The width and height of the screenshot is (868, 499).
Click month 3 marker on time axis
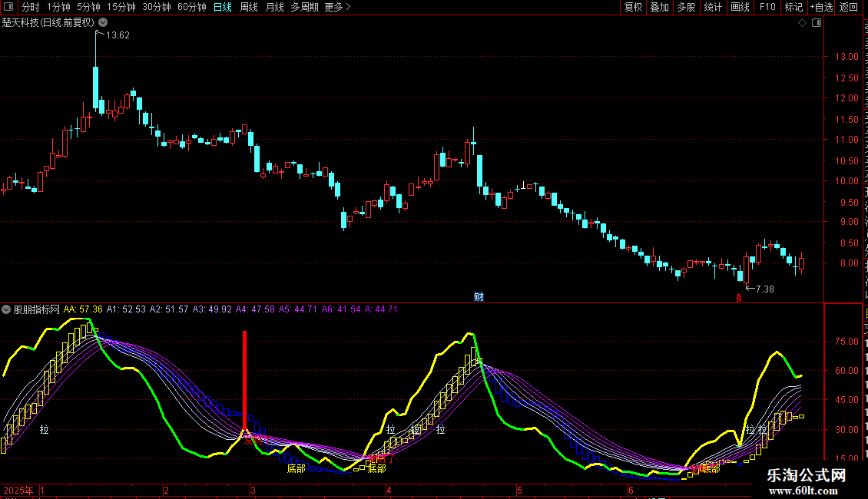(253, 490)
